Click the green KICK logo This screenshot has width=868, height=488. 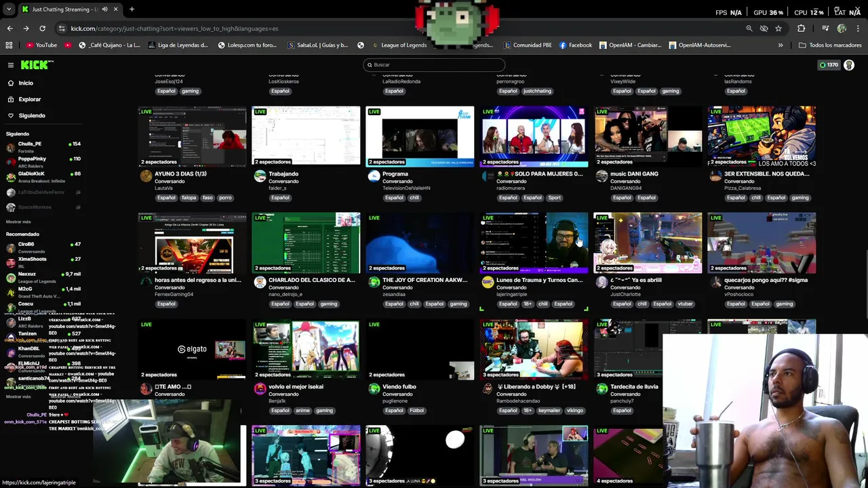coord(35,65)
